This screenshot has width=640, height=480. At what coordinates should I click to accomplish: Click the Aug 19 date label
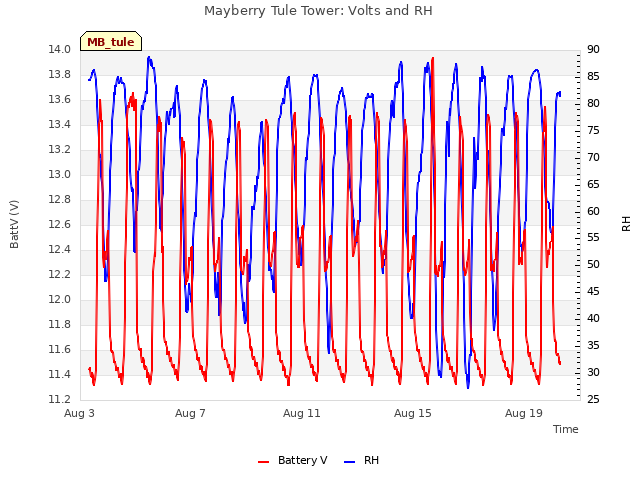[524, 413]
